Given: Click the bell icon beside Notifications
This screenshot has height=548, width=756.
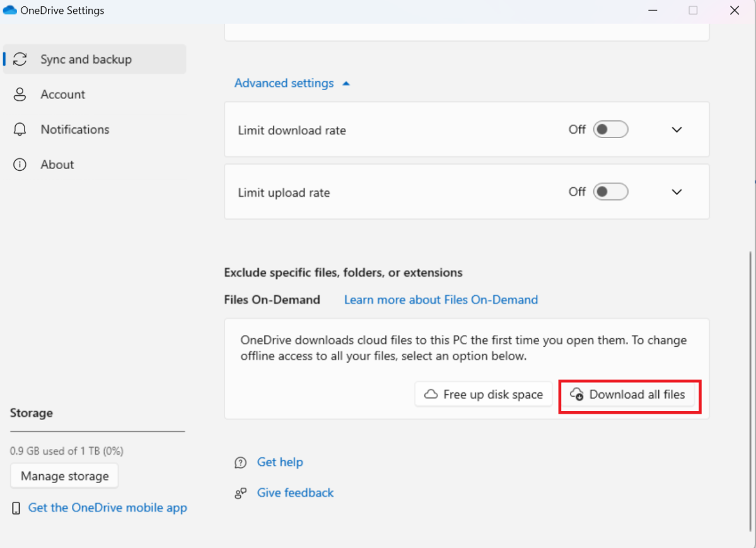Looking at the screenshot, I should [20, 129].
